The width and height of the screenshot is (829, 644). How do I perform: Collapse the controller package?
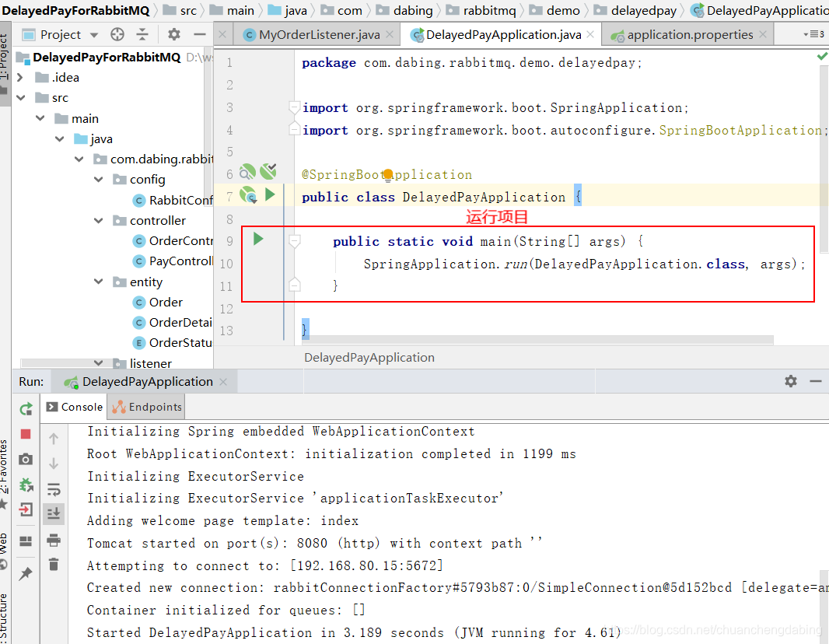pos(98,220)
